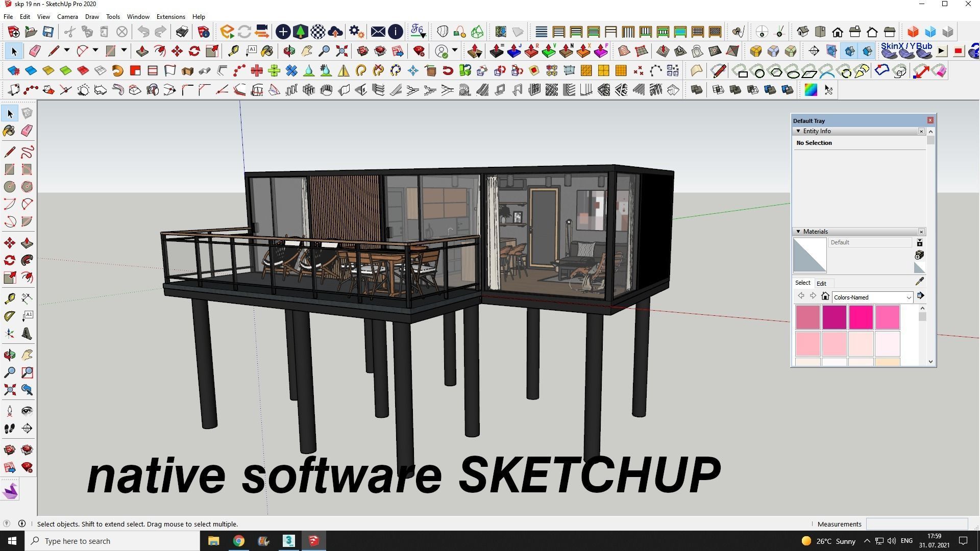Toggle Display Section Planes
Viewport: 980px width, 551px height.
831,51
